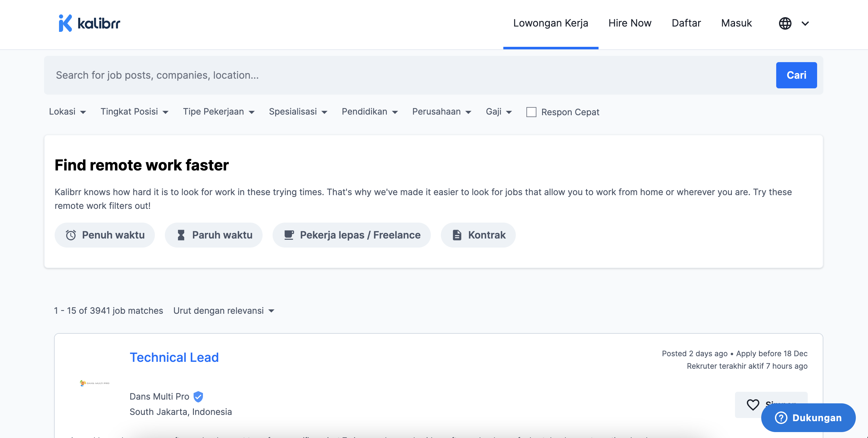Open the Gaji filter dropdown
This screenshot has width=868, height=438.
coord(498,111)
